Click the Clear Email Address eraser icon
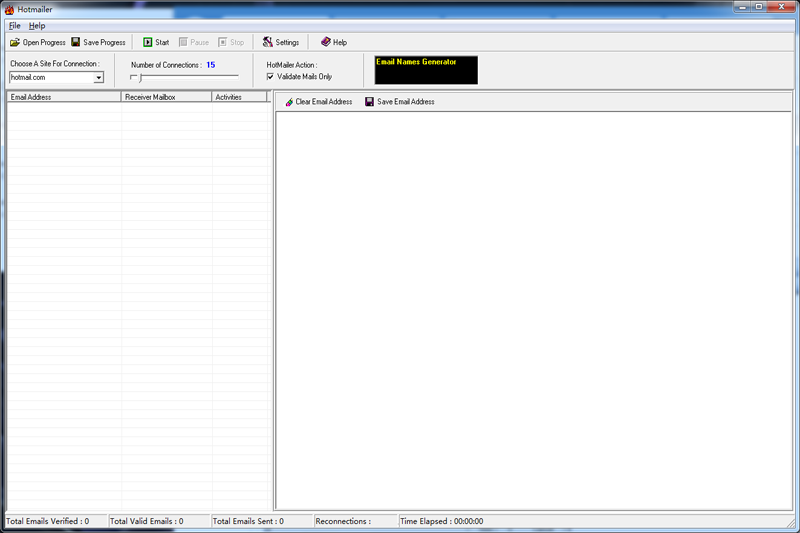 pos(289,102)
